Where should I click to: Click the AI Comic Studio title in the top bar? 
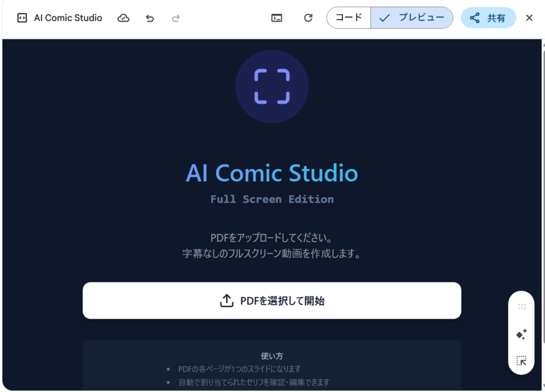point(68,18)
